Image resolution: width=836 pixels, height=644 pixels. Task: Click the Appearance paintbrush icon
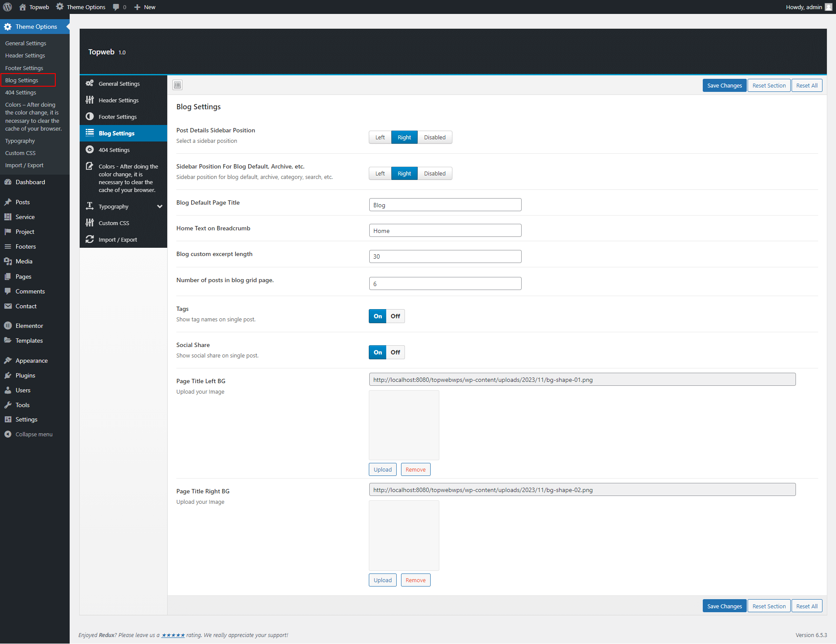pos(8,361)
